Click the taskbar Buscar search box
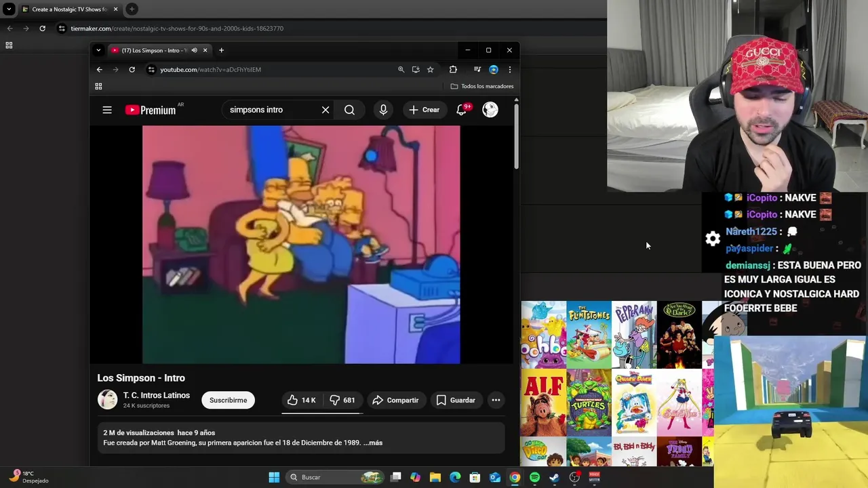 pos(335,477)
